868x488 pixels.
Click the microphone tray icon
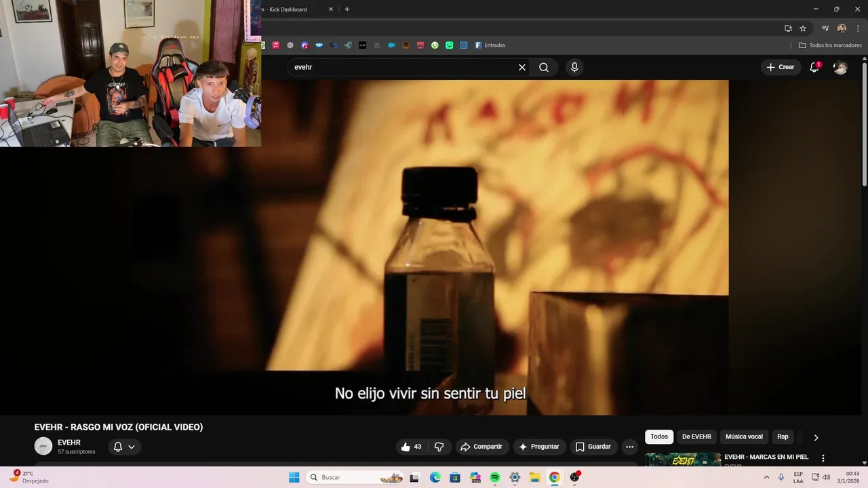pos(781,477)
